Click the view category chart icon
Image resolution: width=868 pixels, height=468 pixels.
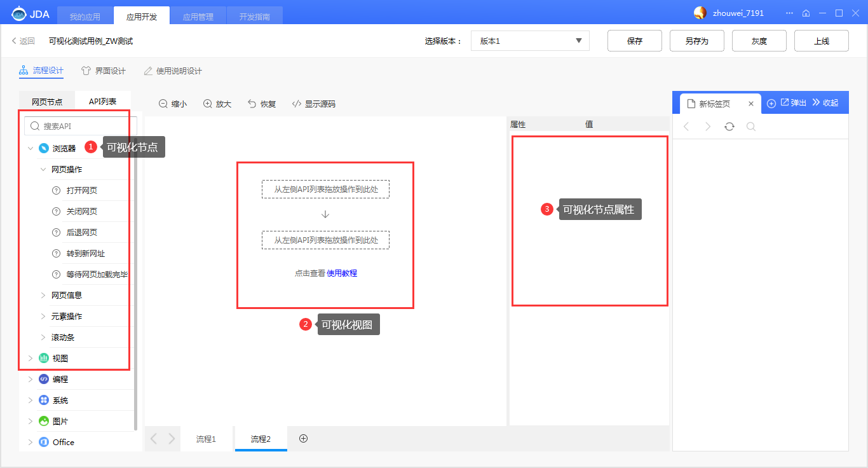[x=44, y=358]
